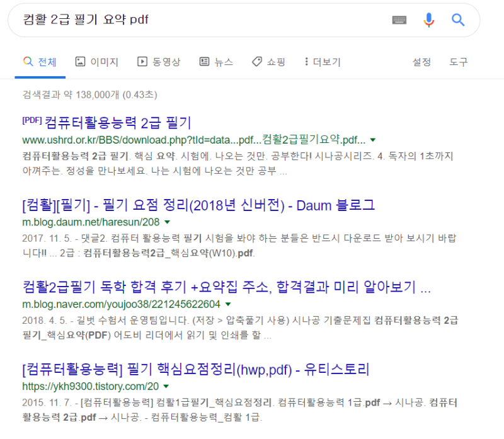This screenshot has height=439, width=504.
Task: Open the Daum 블로그 필기 요점 정리 result
Action: click(x=198, y=205)
